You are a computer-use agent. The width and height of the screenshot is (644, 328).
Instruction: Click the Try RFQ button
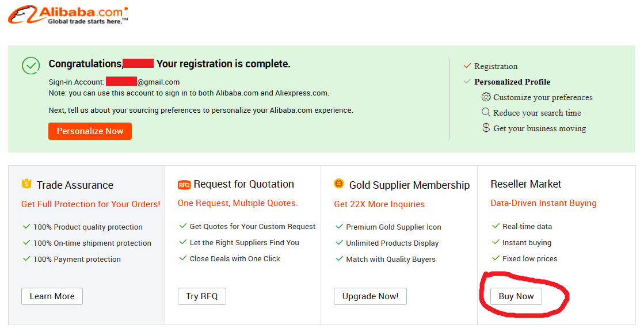(201, 296)
